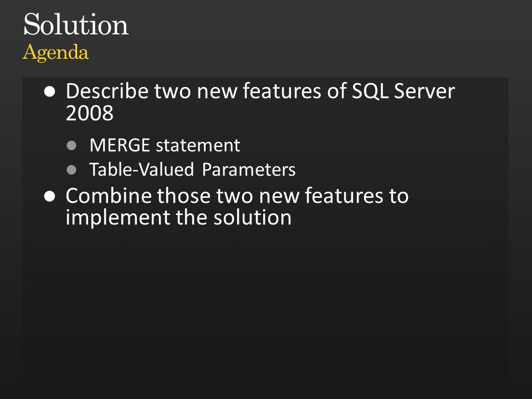Click the word "MERGE" in uppercase

tap(120, 145)
